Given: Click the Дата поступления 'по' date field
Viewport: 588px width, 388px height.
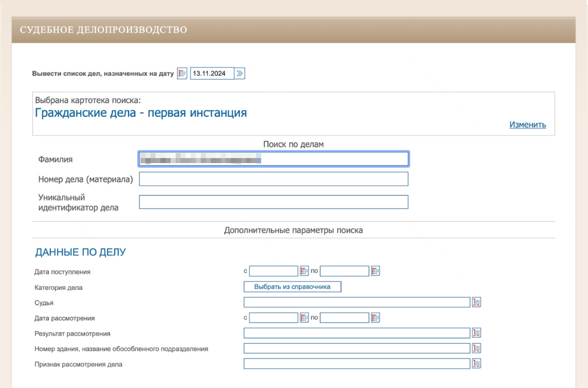Looking at the screenshot, I should tap(344, 271).
